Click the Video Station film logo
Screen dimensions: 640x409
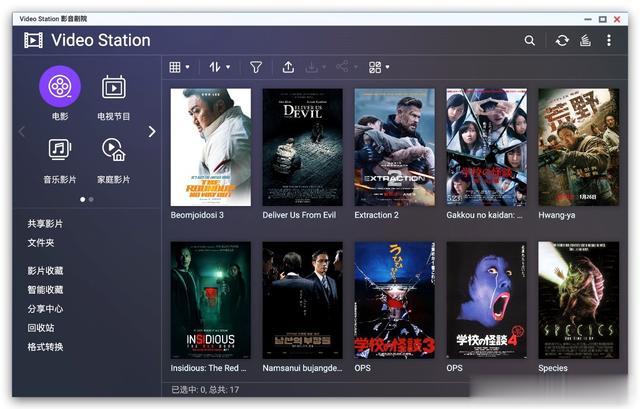tap(33, 40)
